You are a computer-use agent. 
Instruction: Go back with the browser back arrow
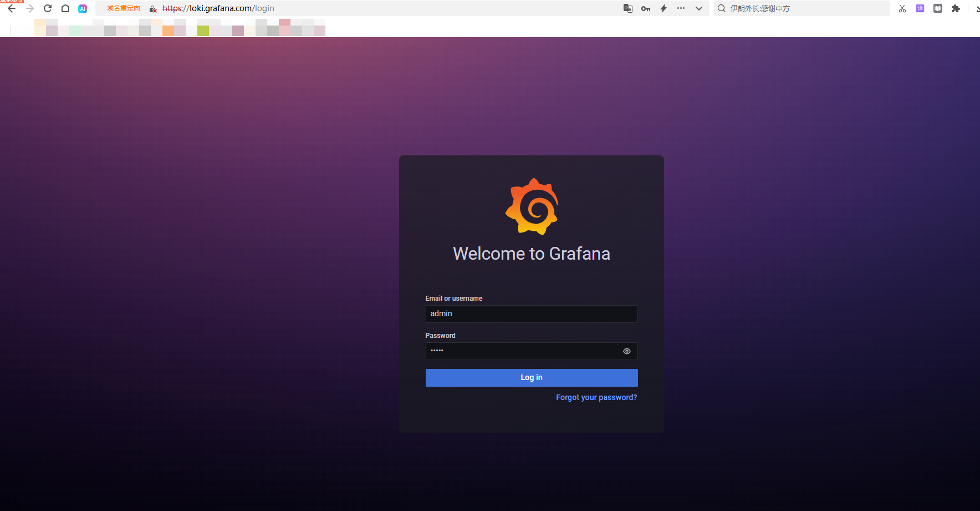click(12, 8)
